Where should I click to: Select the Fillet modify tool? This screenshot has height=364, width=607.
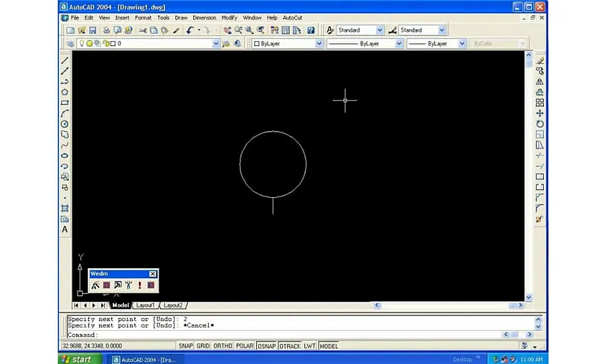(540, 208)
